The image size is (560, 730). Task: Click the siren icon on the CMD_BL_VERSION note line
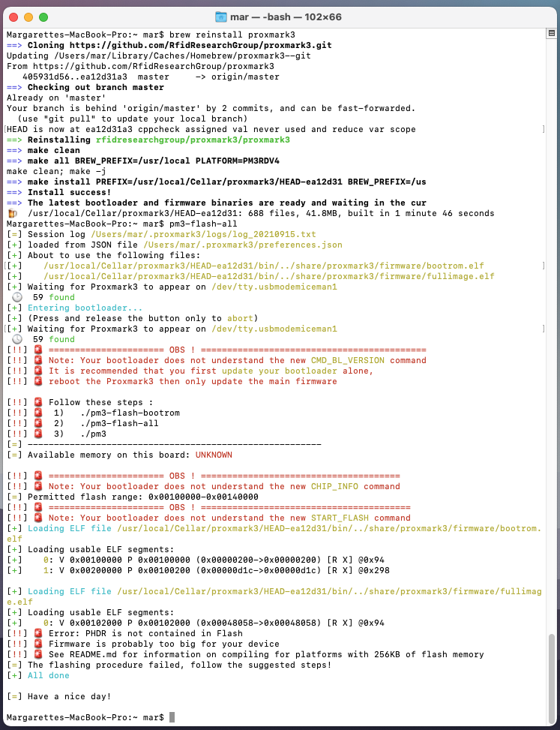tap(38, 360)
